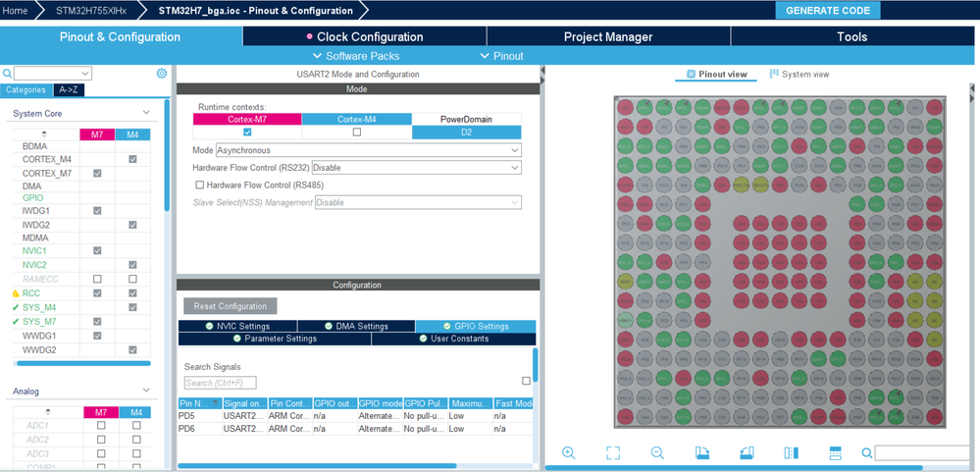Screen dimensions: 980x472
Task: Tick the checkbox beside Search Signals
Action: click(526, 381)
